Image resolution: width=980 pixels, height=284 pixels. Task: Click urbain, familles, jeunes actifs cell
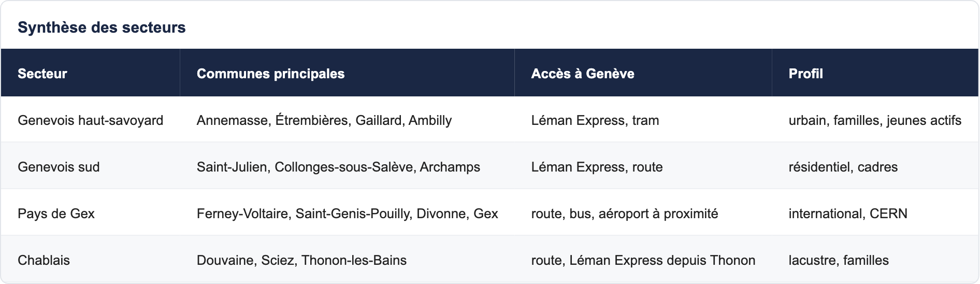click(x=875, y=120)
